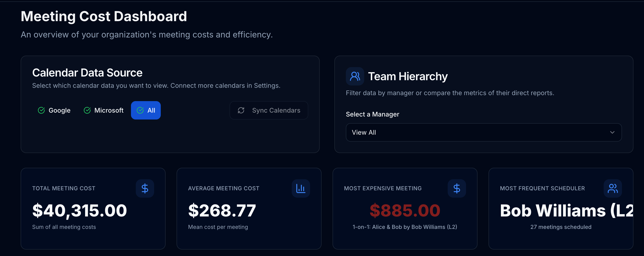Click the sync arrows icon next to Sync Calendars
644x256 pixels.
tap(241, 110)
